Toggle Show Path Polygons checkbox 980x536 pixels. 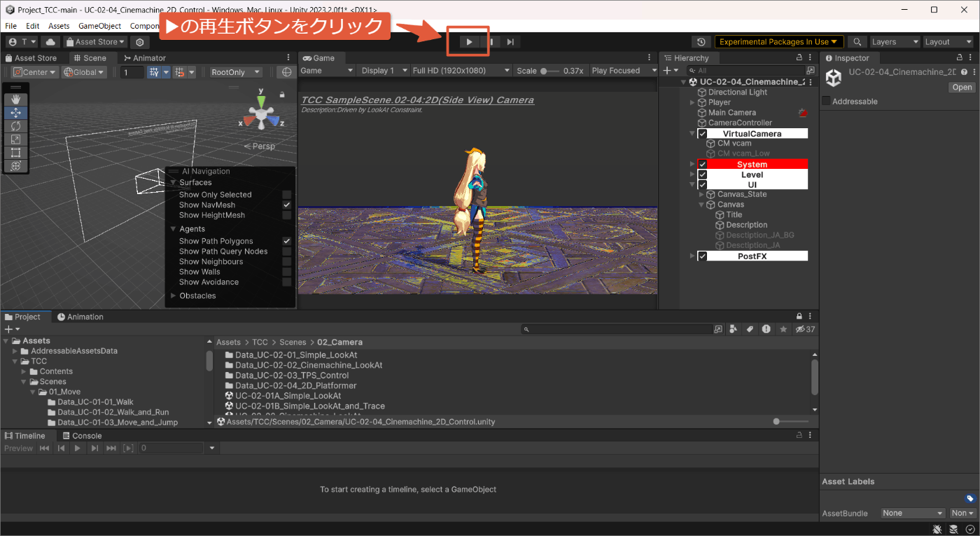click(x=286, y=241)
